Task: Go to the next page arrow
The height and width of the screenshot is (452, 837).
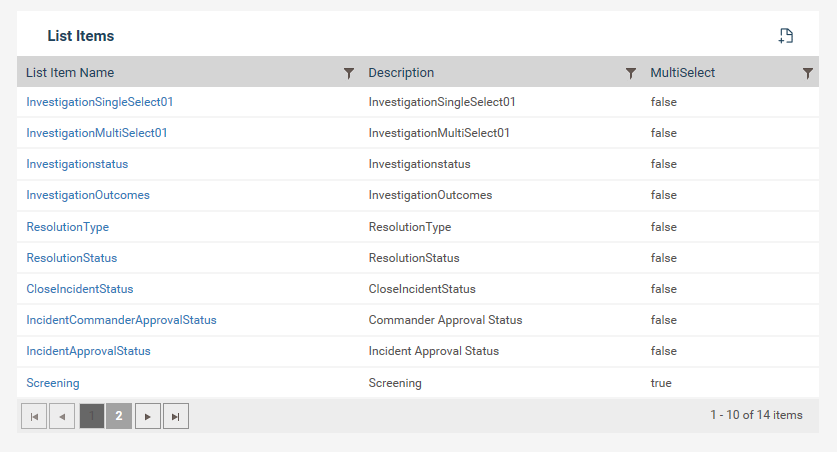Action: pos(148,416)
